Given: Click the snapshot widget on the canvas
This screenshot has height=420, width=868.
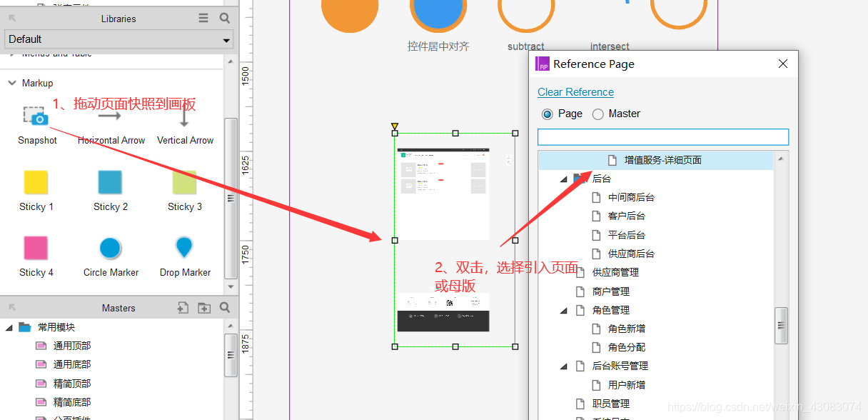Looking at the screenshot, I should [455, 240].
